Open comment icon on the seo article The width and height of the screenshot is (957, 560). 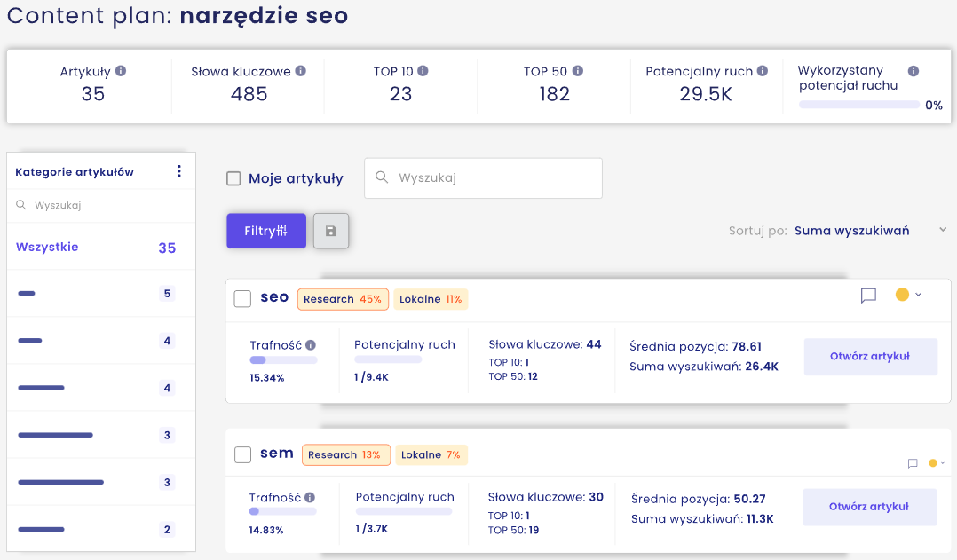click(868, 296)
